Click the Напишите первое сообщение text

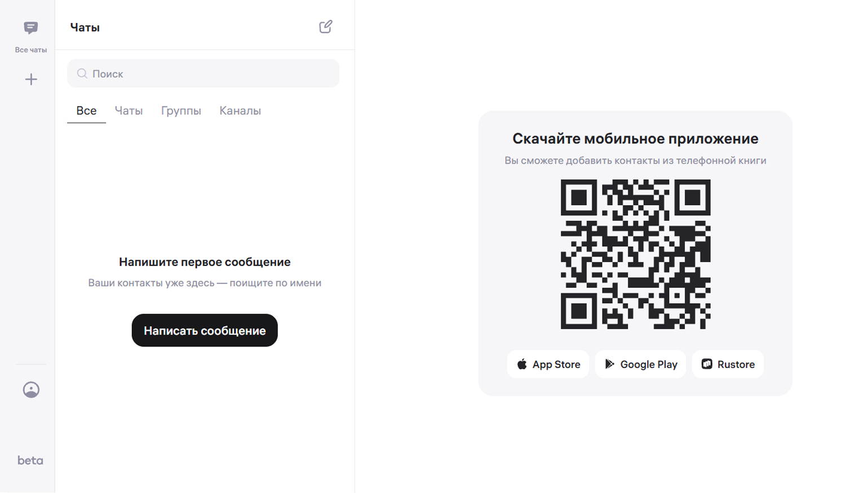click(205, 262)
